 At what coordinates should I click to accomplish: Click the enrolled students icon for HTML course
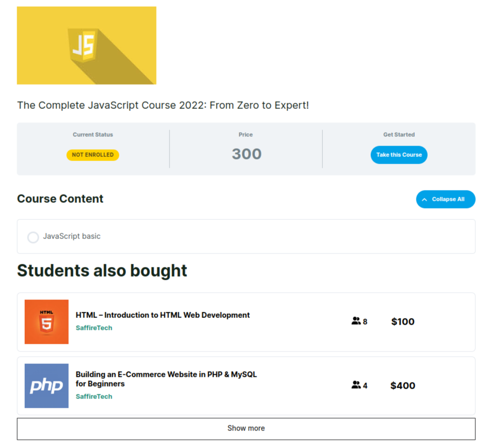(x=356, y=321)
